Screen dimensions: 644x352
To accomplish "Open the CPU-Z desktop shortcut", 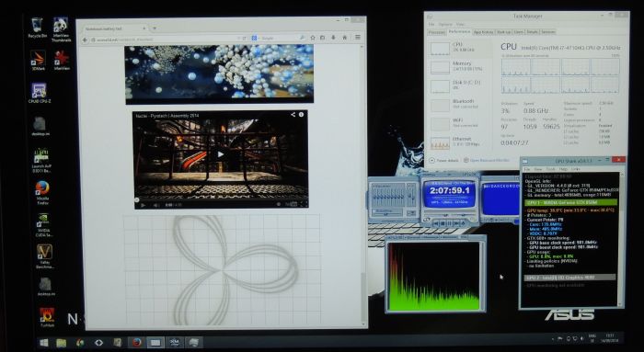I will pos(39,93).
